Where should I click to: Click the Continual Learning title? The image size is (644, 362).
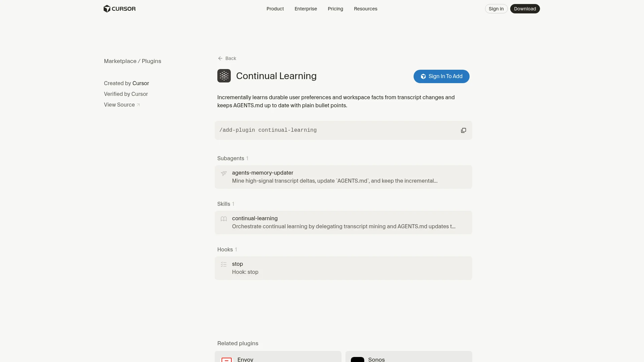[x=276, y=76]
